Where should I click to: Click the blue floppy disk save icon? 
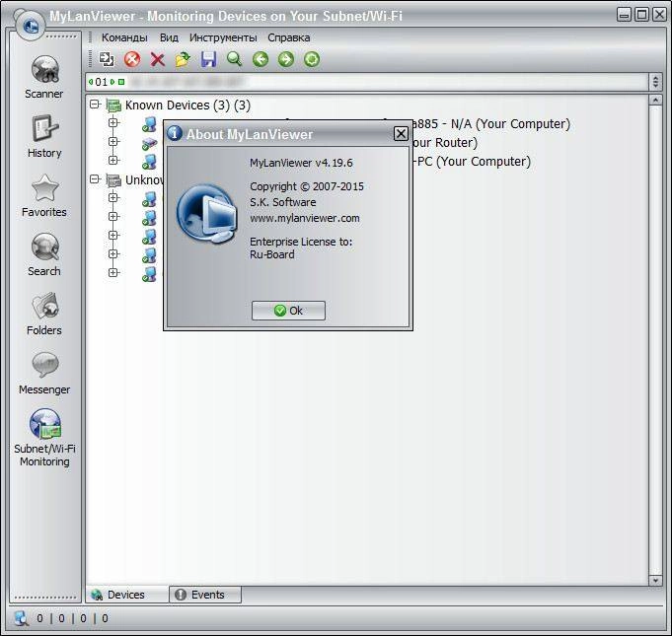pyautogui.click(x=209, y=59)
